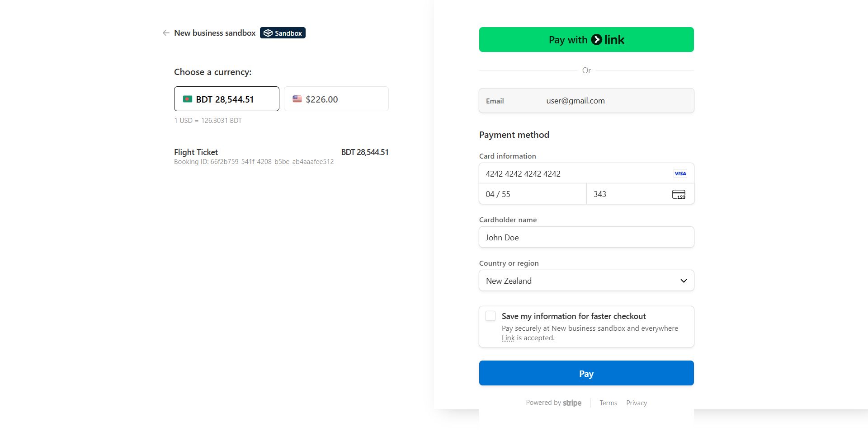Select $226.00 USD currency option
This screenshot has width=868, height=436.
336,99
